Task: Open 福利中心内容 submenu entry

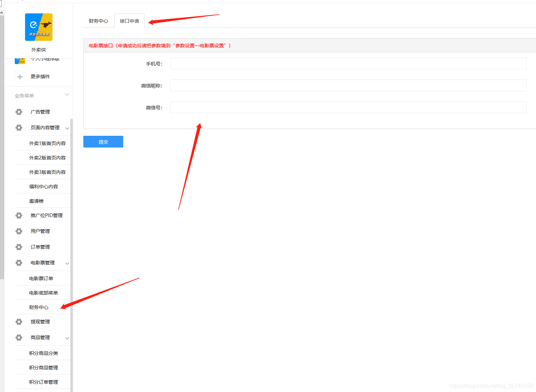Action: [x=44, y=187]
